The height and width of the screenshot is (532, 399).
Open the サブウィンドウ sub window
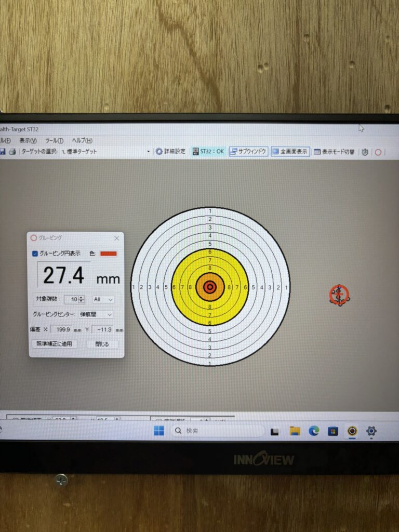tap(248, 152)
